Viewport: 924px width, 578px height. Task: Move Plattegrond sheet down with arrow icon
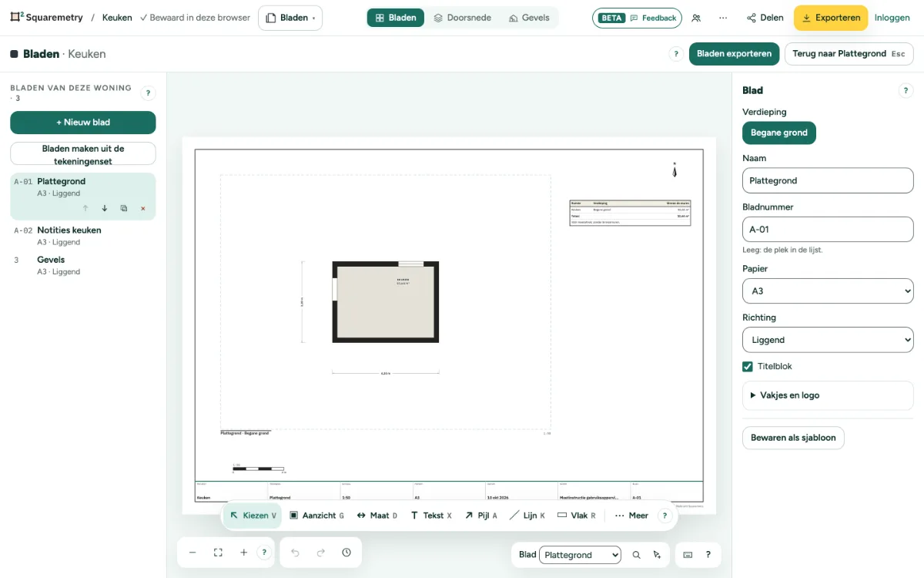(x=105, y=208)
